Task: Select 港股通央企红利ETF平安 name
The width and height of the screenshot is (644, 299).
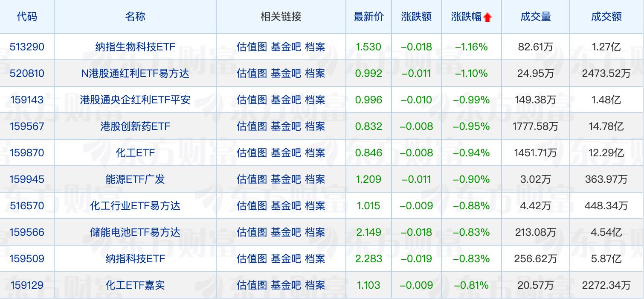Action: click(135, 100)
